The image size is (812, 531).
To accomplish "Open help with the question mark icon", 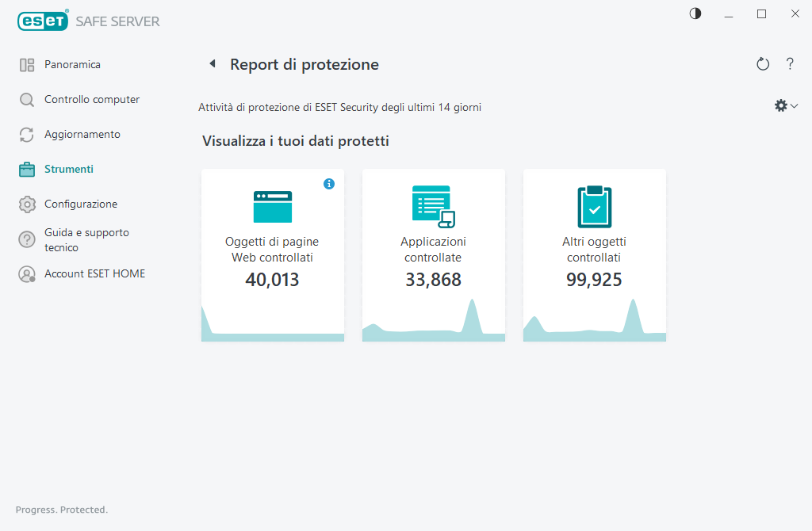I will point(790,64).
